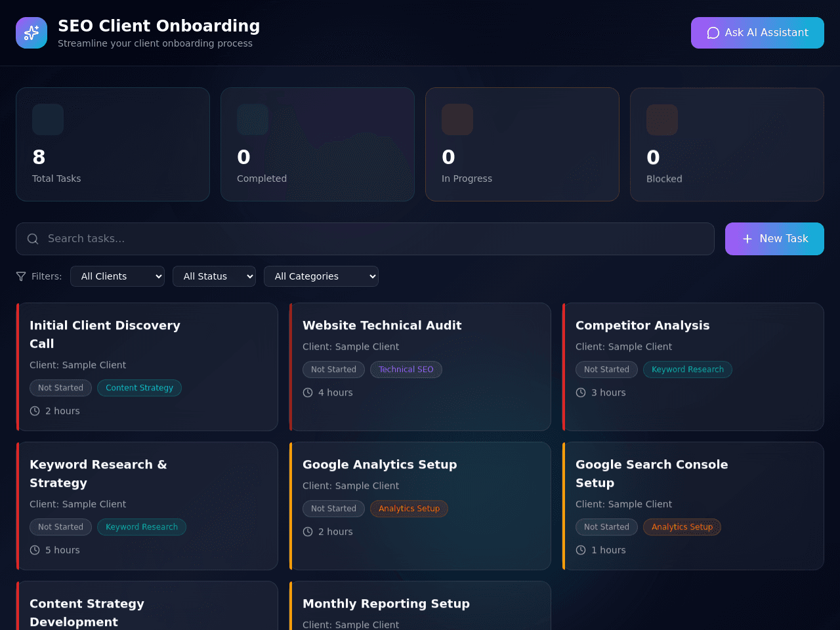Click Keyword Research tag on Keyword Strategy card

click(142, 527)
